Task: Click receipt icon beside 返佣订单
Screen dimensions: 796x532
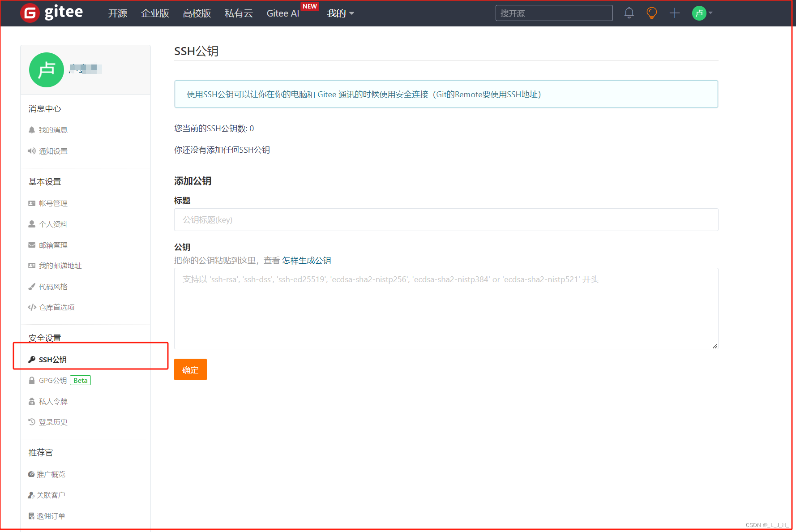Action: click(x=31, y=516)
